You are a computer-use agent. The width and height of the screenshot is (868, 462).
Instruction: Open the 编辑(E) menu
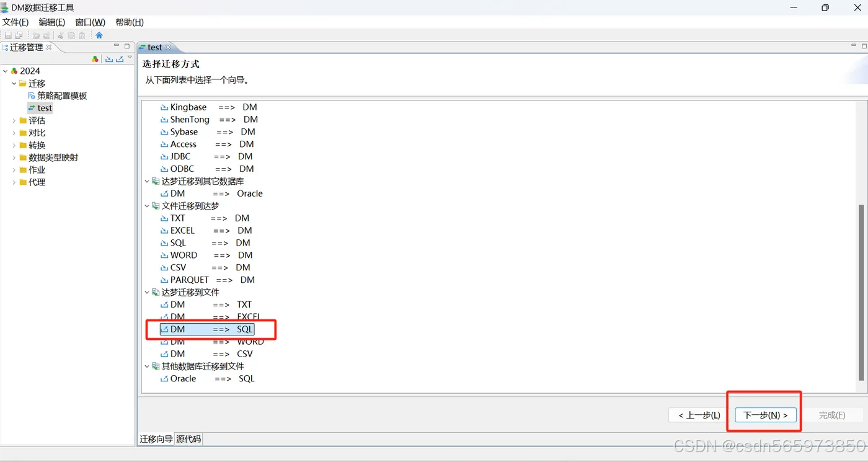52,22
